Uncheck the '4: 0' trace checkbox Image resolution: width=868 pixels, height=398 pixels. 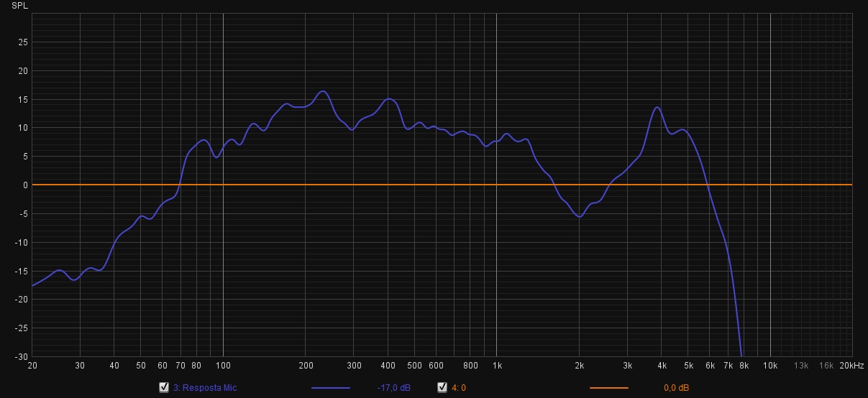click(442, 388)
